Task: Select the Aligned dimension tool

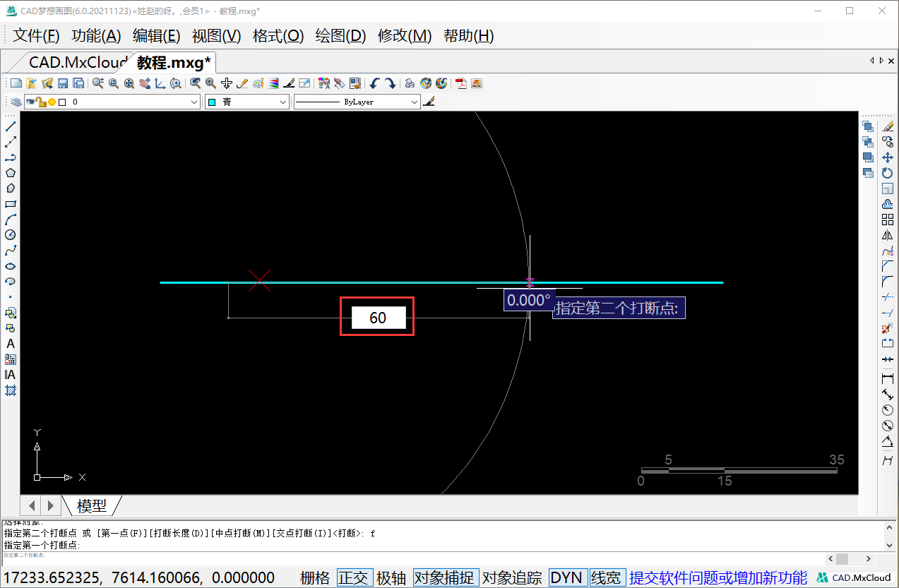Action: [x=888, y=395]
